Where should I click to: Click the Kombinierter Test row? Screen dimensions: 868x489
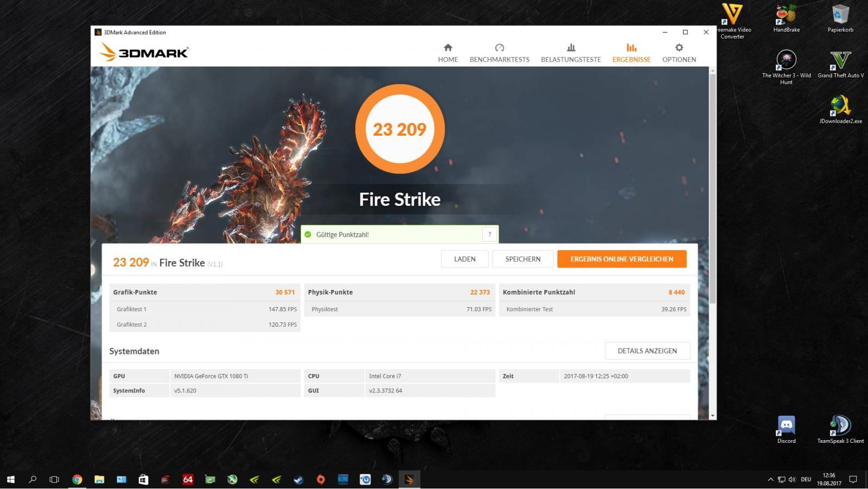[595, 309]
